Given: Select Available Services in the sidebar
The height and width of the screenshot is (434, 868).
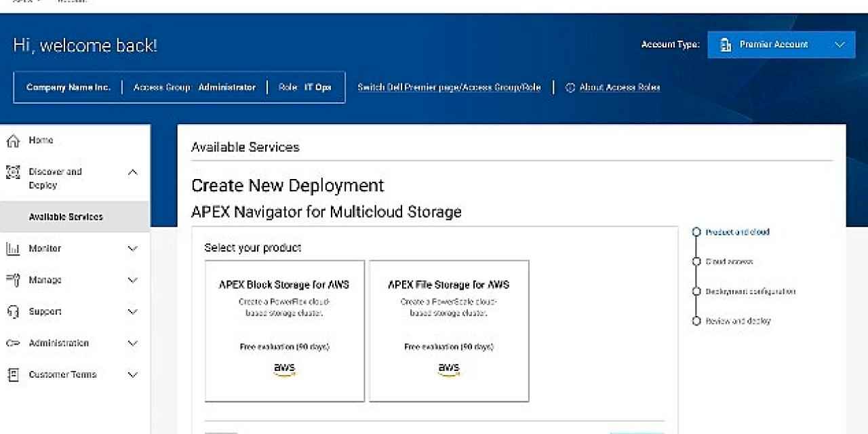Looking at the screenshot, I should [x=66, y=217].
